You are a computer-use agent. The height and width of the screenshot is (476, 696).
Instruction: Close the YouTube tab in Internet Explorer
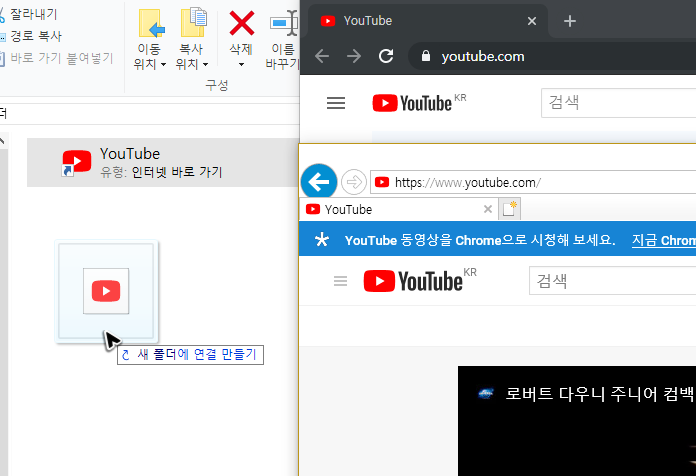click(487, 209)
